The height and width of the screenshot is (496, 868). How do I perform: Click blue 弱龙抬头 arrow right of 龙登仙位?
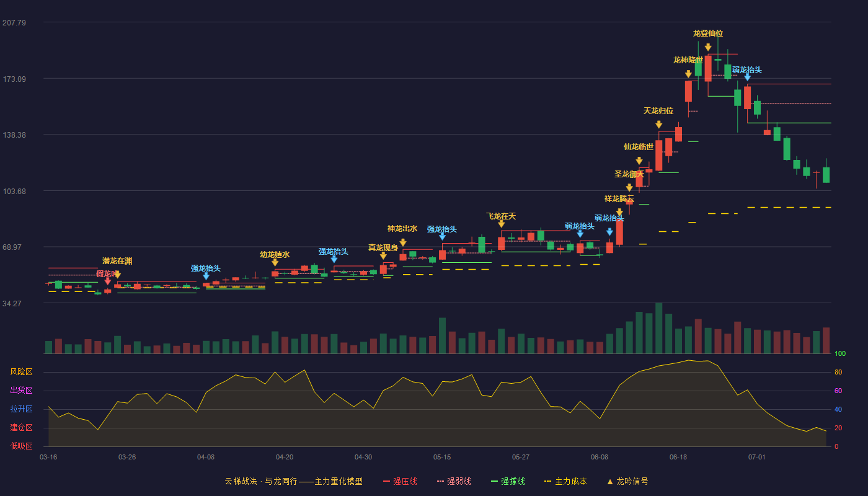click(747, 77)
